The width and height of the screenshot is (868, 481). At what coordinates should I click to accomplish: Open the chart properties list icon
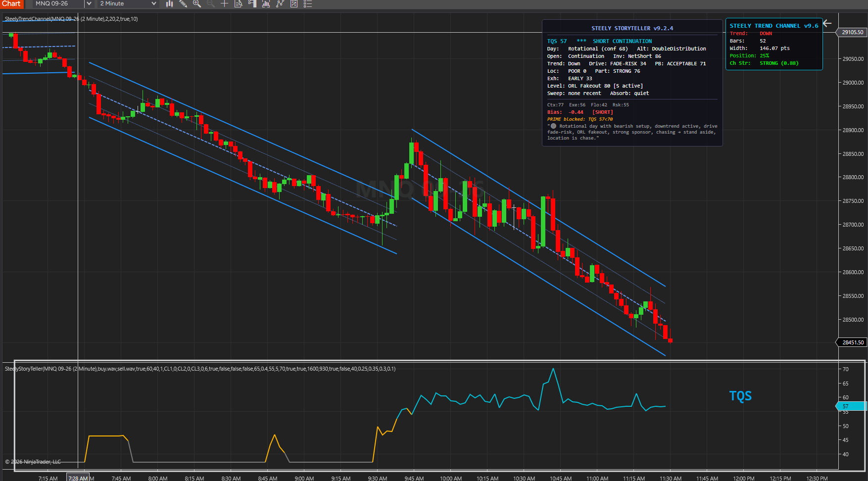307,4
